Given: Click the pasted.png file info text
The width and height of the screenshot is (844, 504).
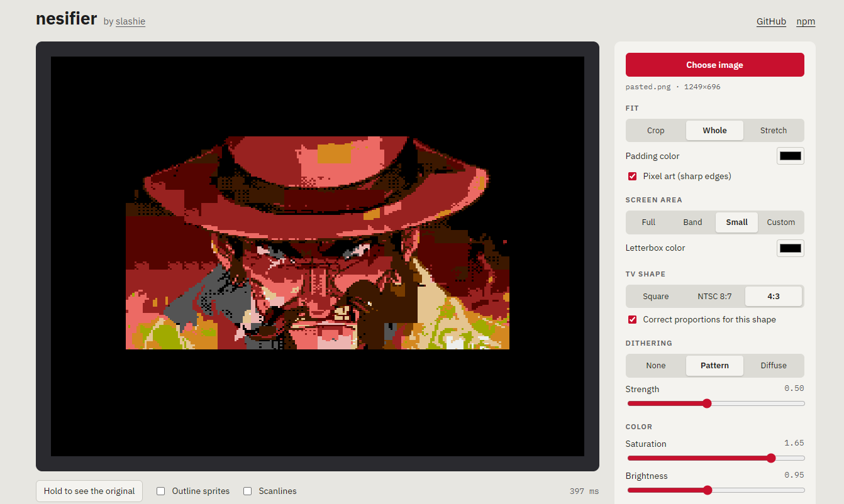Looking at the screenshot, I should pos(673,87).
